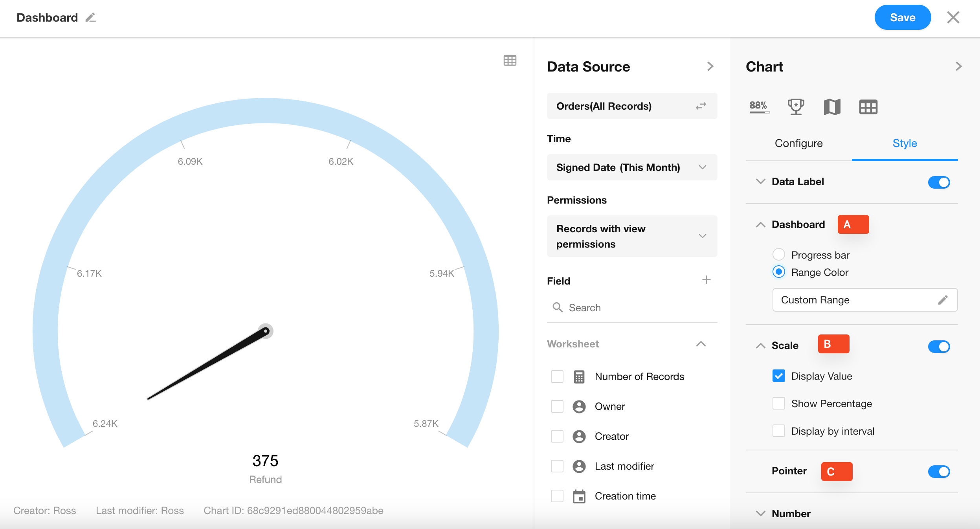
Task: Switch to the Style tab
Action: click(x=905, y=143)
